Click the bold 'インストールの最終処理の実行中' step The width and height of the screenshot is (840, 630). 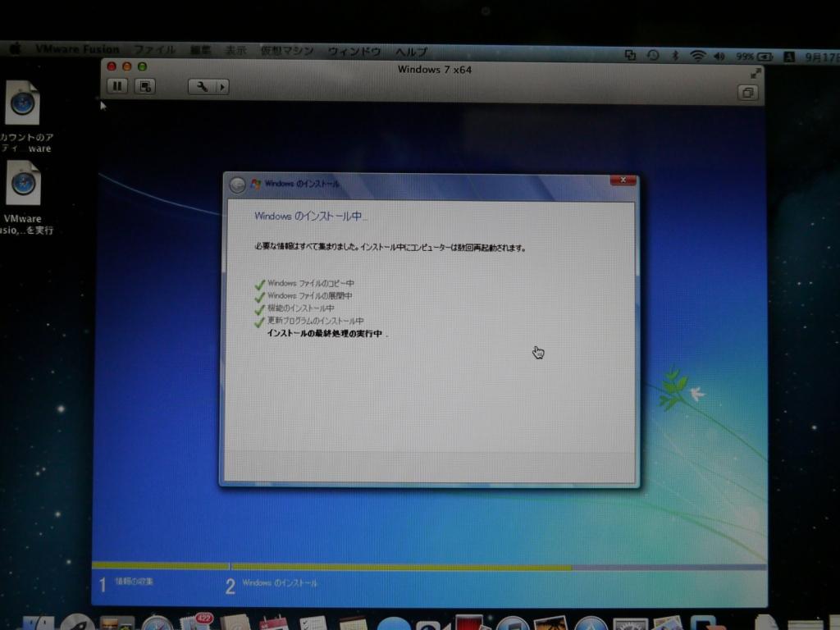click(325, 333)
